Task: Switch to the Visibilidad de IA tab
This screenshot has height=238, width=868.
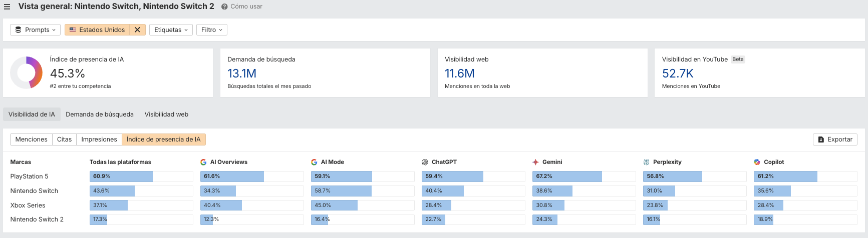Action: tap(32, 114)
